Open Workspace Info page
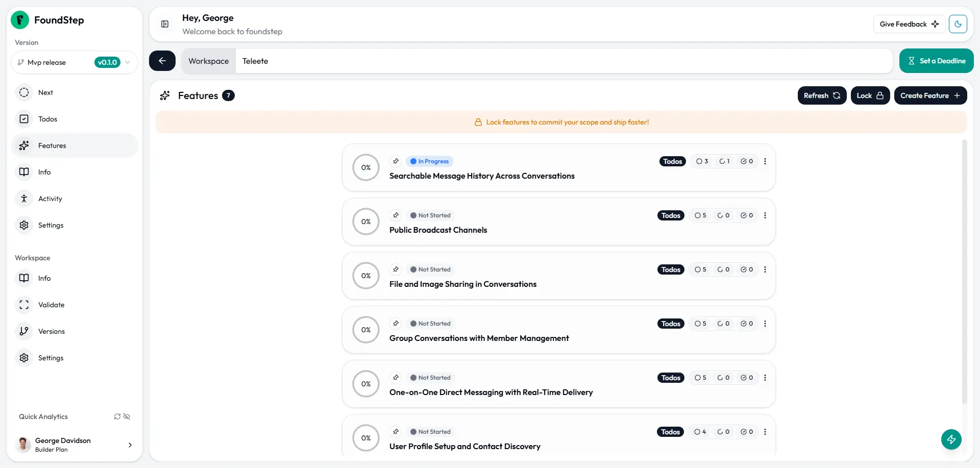980x468 pixels. (75, 278)
